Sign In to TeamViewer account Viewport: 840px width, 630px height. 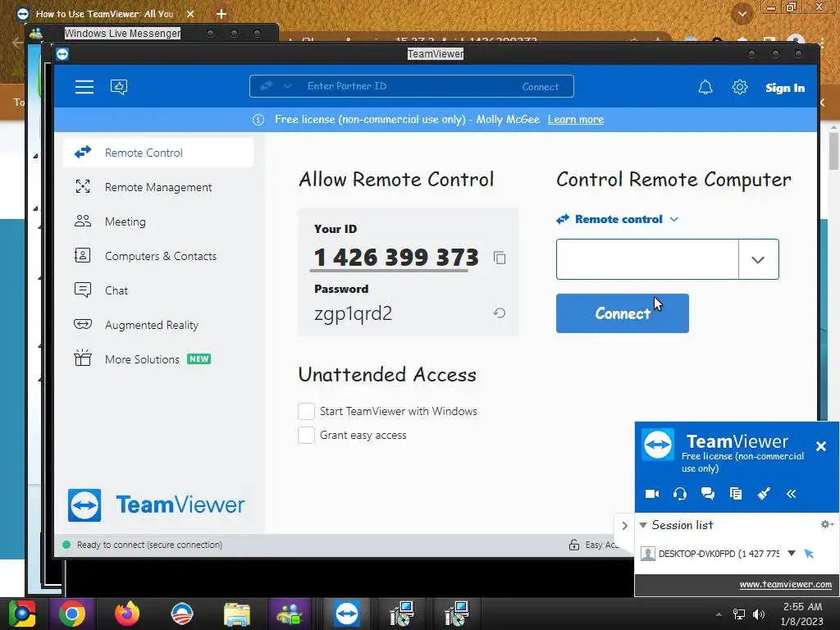tap(785, 88)
